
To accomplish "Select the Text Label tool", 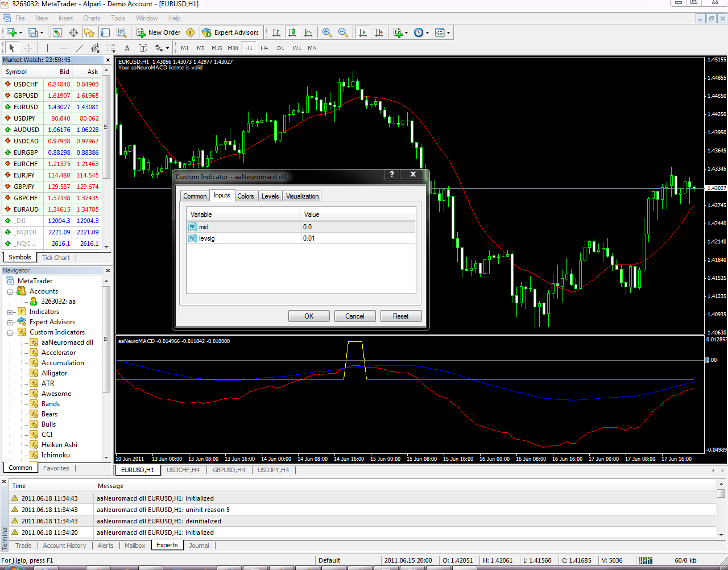I will (143, 48).
